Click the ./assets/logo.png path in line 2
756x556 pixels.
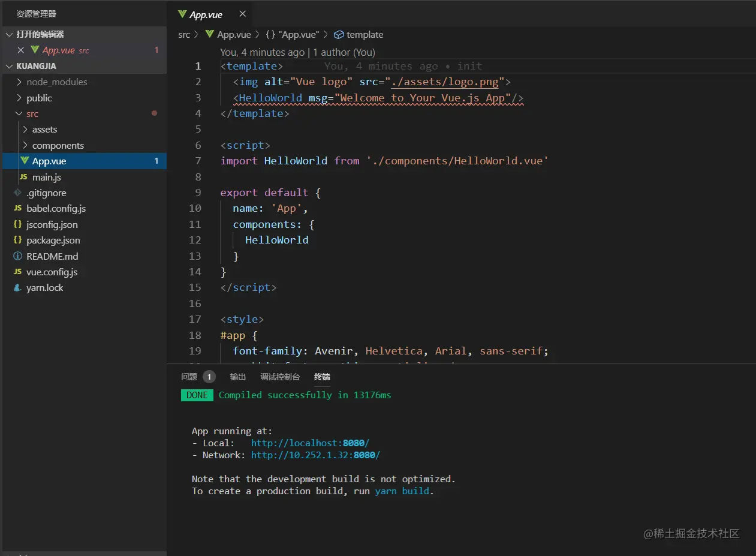[445, 82]
